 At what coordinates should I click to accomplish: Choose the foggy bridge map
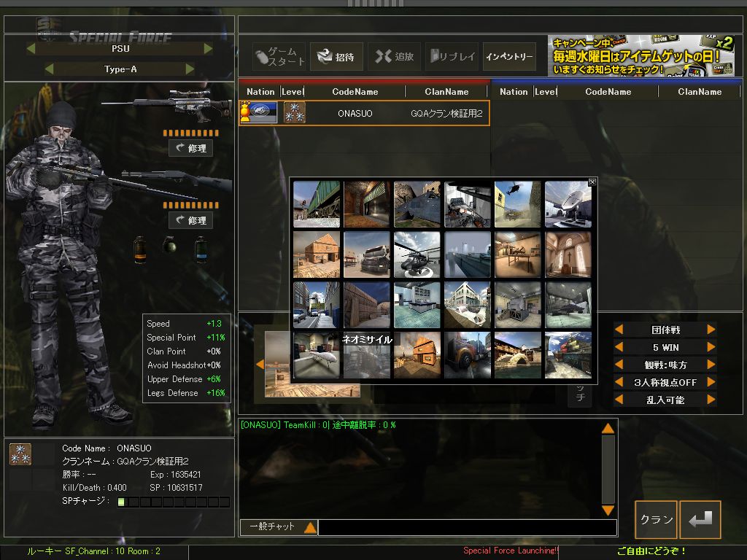(x=468, y=254)
